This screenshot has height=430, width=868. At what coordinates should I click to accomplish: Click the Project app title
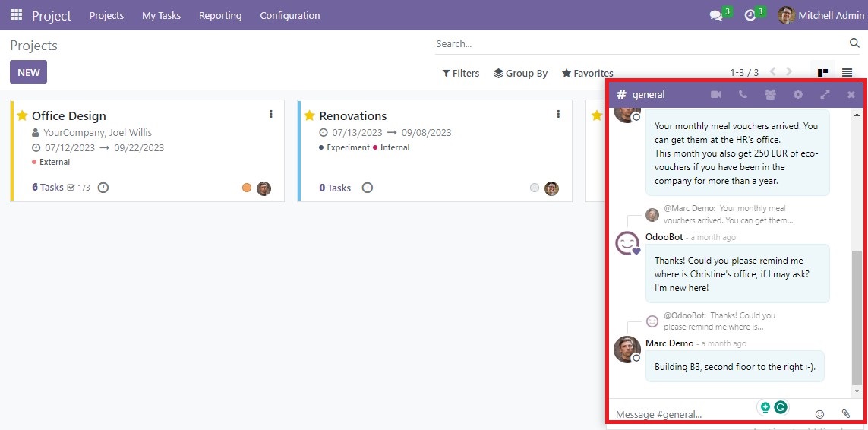click(x=52, y=15)
